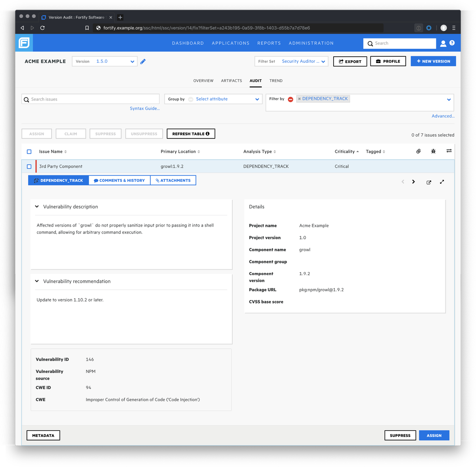This screenshot has width=476, height=467.
Task: Open the Attachments tab
Action: [173, 181]
